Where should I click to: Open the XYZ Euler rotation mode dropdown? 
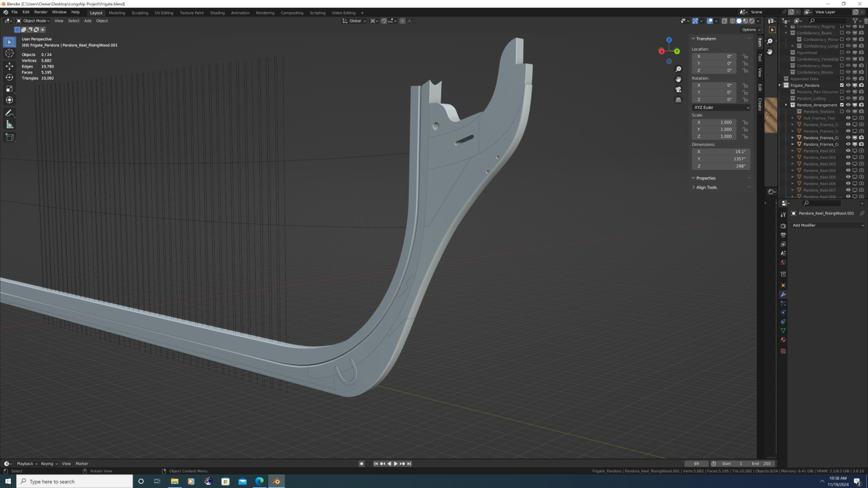pos(722,107)
